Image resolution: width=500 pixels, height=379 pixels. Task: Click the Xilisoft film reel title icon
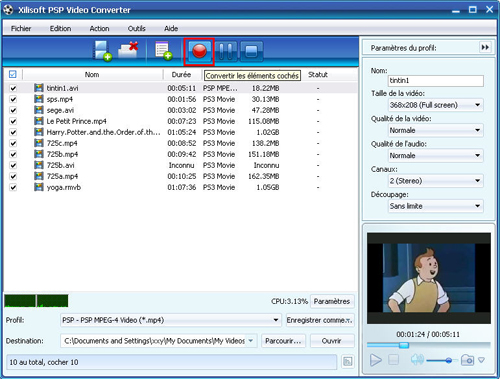[8, 10]
